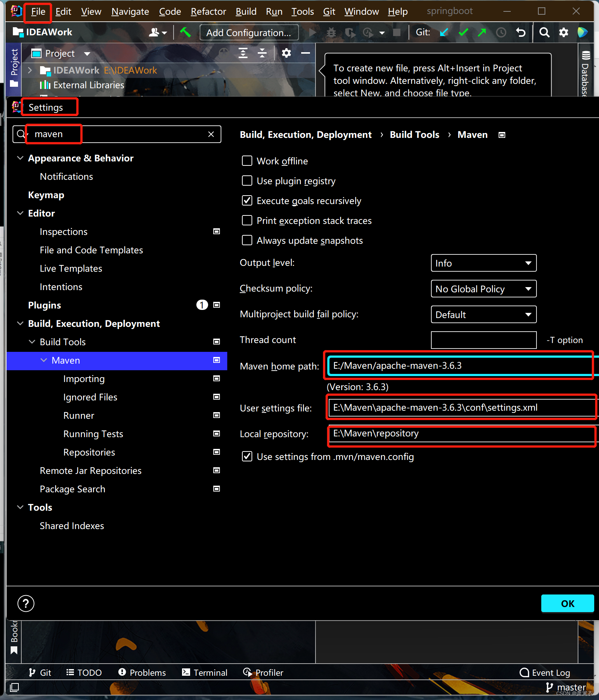Collapse Appearance & Behavior section
Screen dimensions: 599x700
(x=20, y=158)
